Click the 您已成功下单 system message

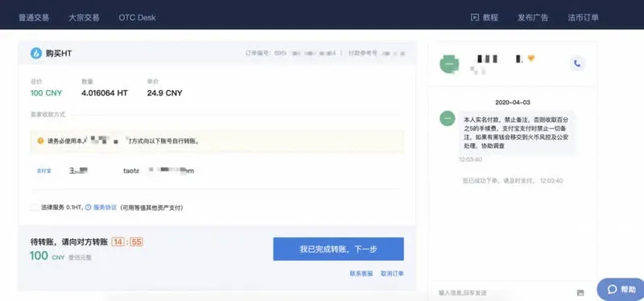pyautogui.click(x=513, y=181)
